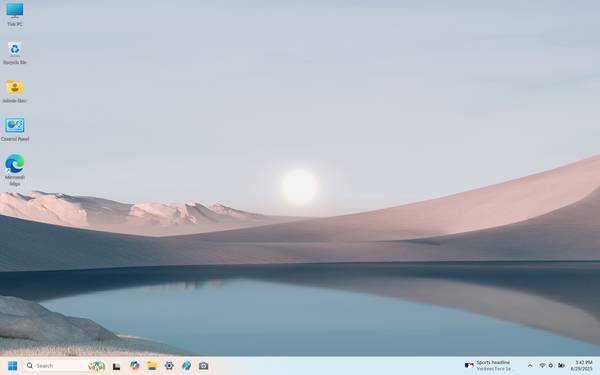Open Task View from the taskbar
The height and width of the screenshot is (375, 600).
[x=117, y=366]
